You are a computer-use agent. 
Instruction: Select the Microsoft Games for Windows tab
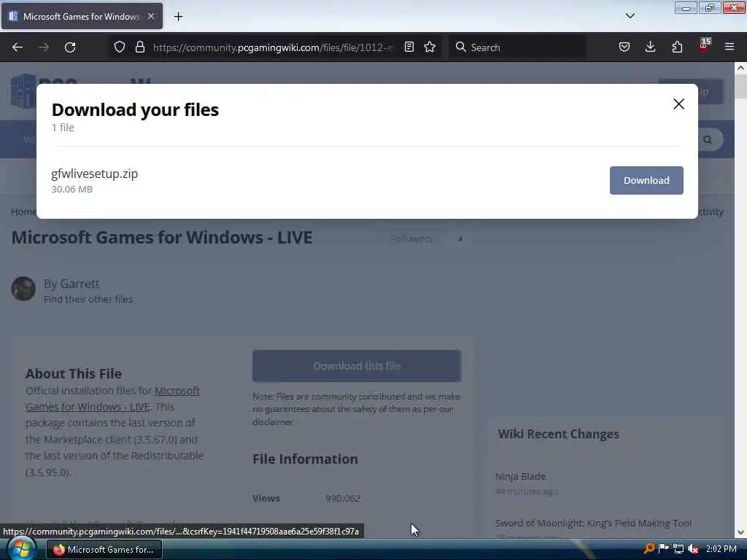(82, 16)
